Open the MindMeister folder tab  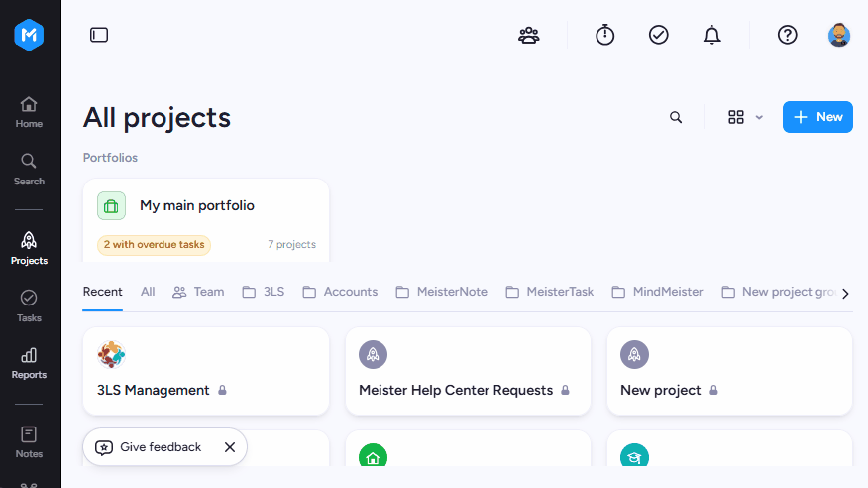[657, 292]
